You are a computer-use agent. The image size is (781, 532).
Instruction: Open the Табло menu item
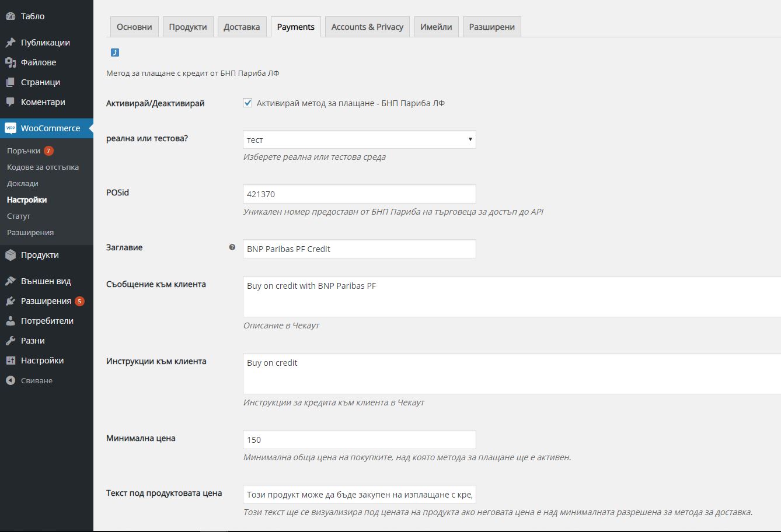(47, 16)
